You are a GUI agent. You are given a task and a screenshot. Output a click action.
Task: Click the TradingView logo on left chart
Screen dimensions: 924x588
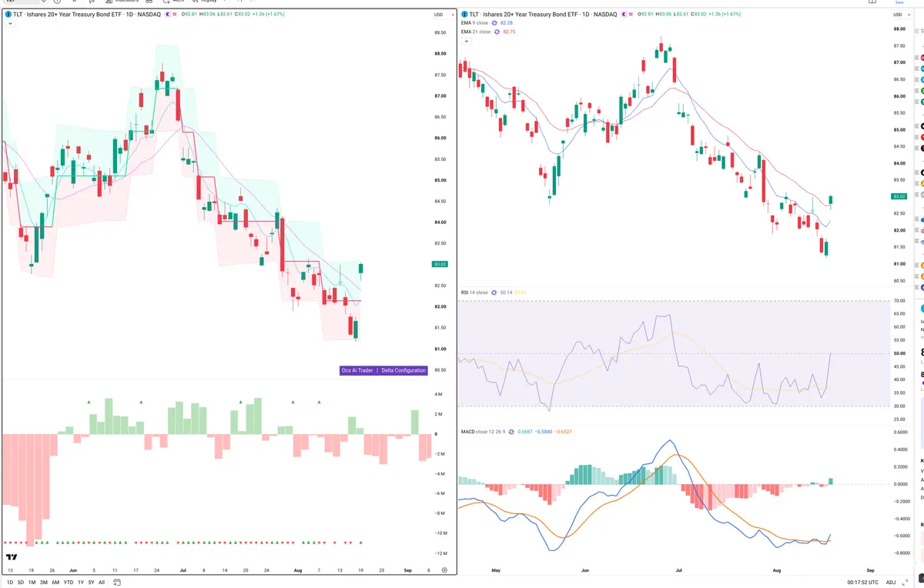click(x=12, y=556)
